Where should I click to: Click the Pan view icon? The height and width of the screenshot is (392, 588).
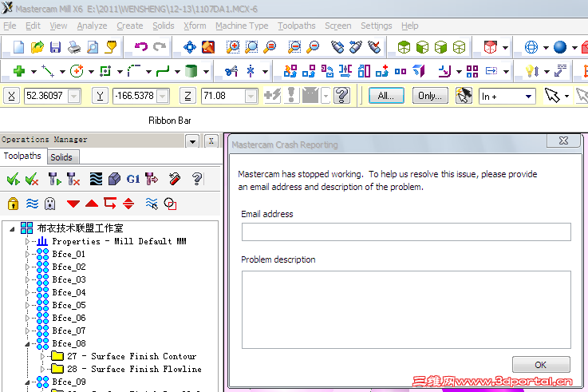[x=190, y=47]
